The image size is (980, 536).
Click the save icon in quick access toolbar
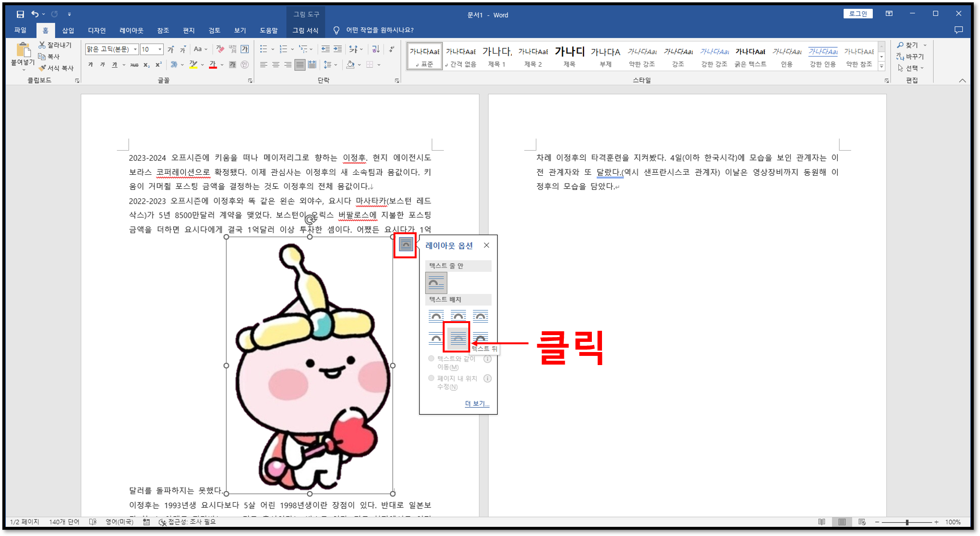[20, 14]
